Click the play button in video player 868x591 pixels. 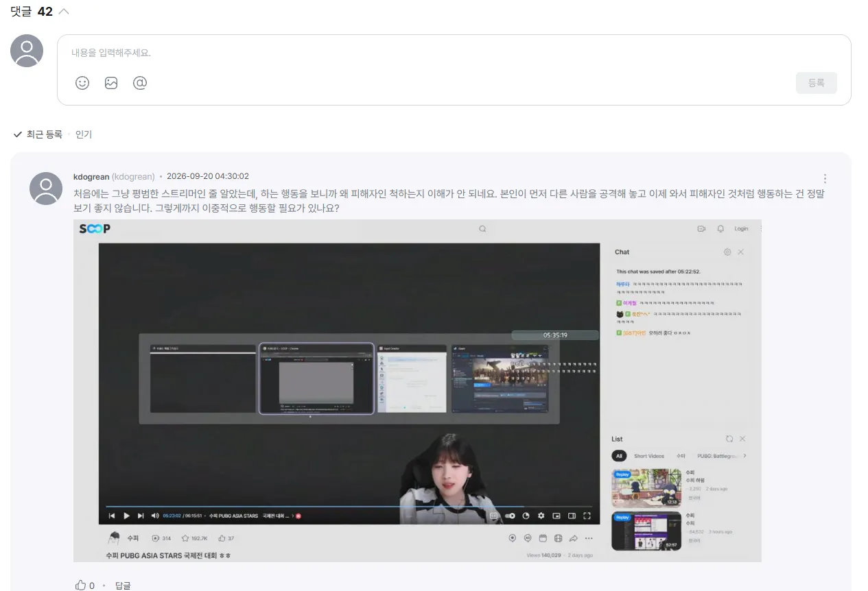pos(126,516)
